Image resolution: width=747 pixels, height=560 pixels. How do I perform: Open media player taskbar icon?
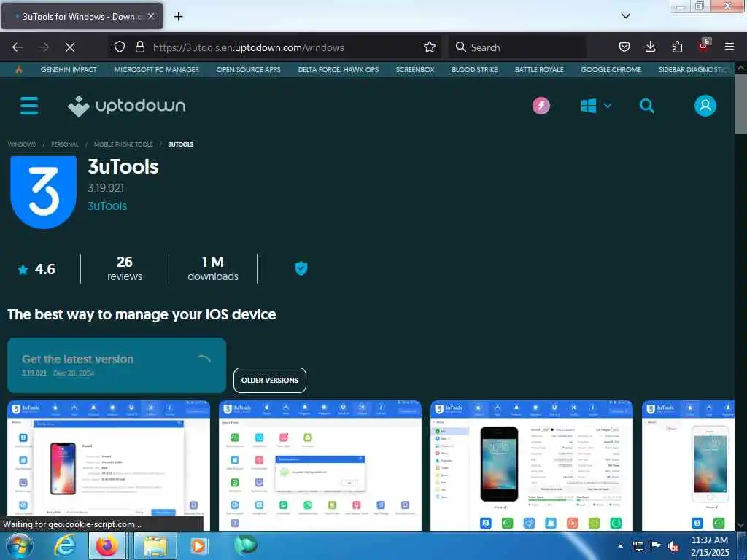click(198, 545)
